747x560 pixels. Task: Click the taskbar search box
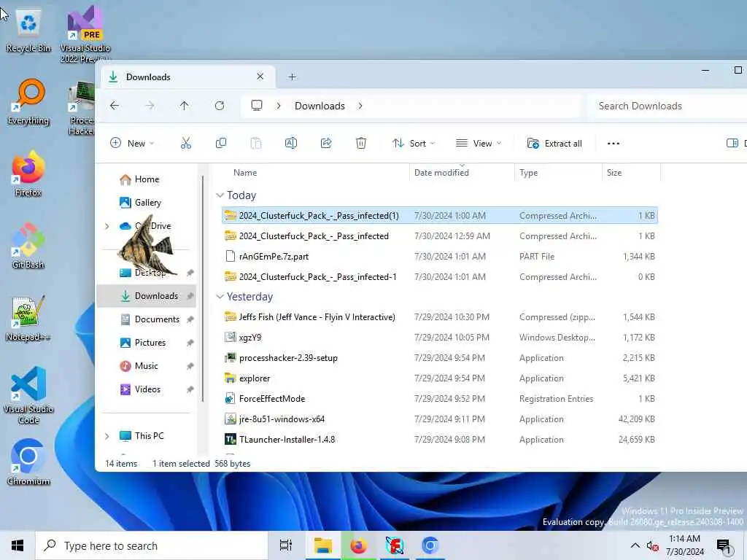coord(152,545)
